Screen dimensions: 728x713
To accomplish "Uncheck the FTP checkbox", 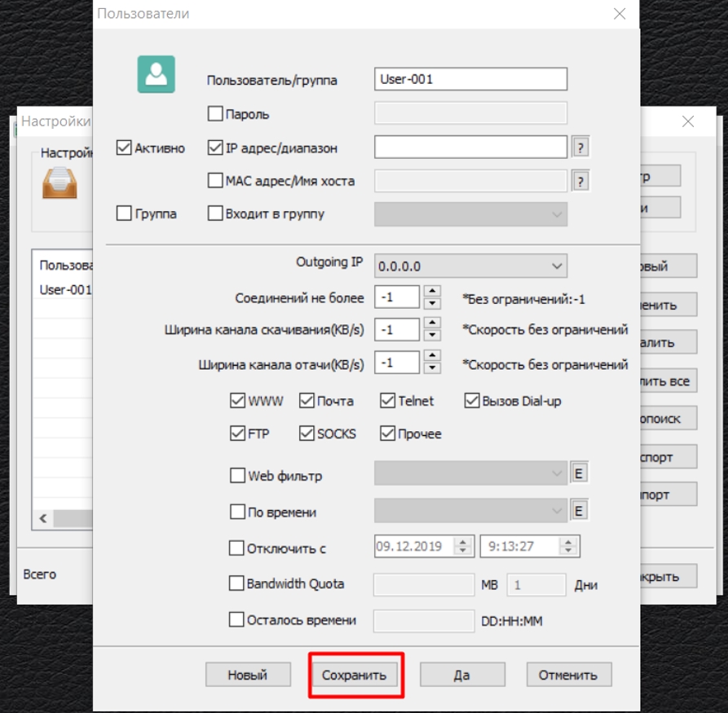I will pyautogui.click(x=237, y=433).
